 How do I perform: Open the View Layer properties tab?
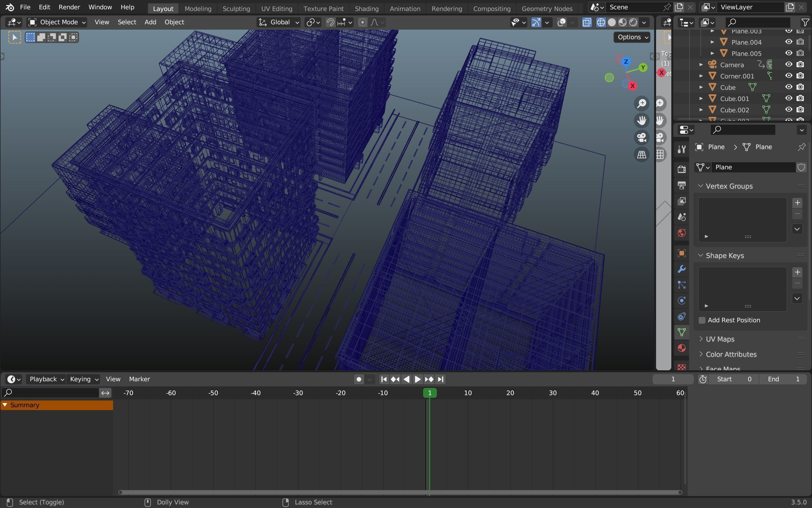[x=681, y=201]
